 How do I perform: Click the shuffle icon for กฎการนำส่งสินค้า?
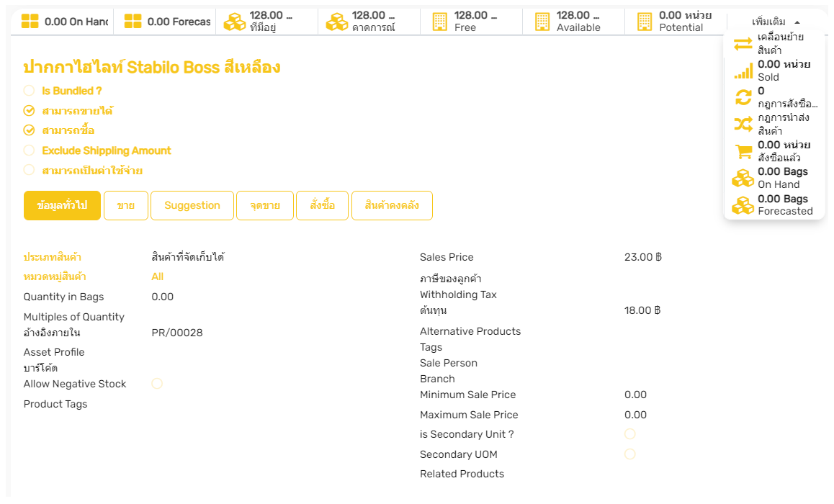click(x=743, y=125)
